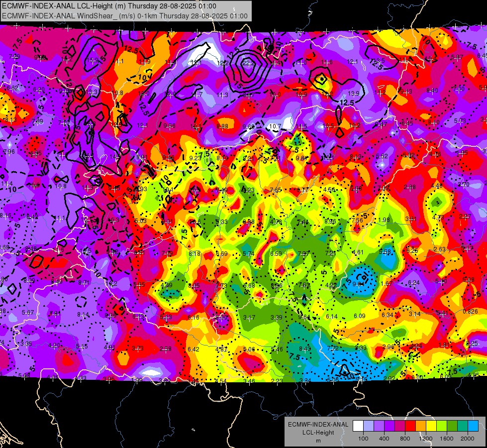Click the 100 legend tick label
Image resolution: width=487 pixels, height=448 pixels.
363,439
